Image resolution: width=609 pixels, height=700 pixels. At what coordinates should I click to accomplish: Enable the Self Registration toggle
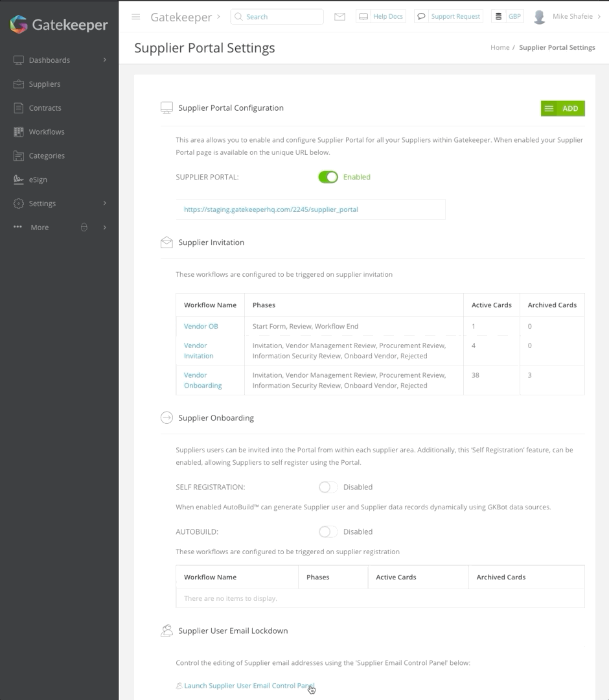click(x=328, y=487)
